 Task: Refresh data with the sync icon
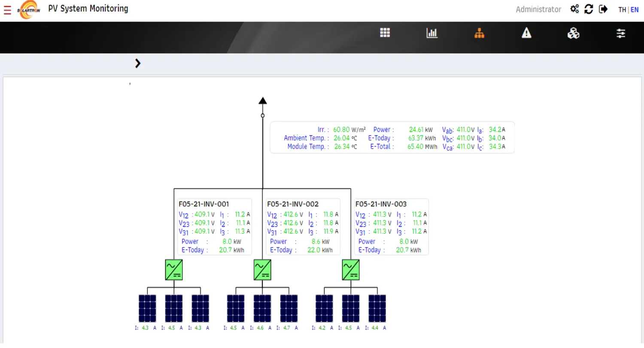tap(589, 9)
